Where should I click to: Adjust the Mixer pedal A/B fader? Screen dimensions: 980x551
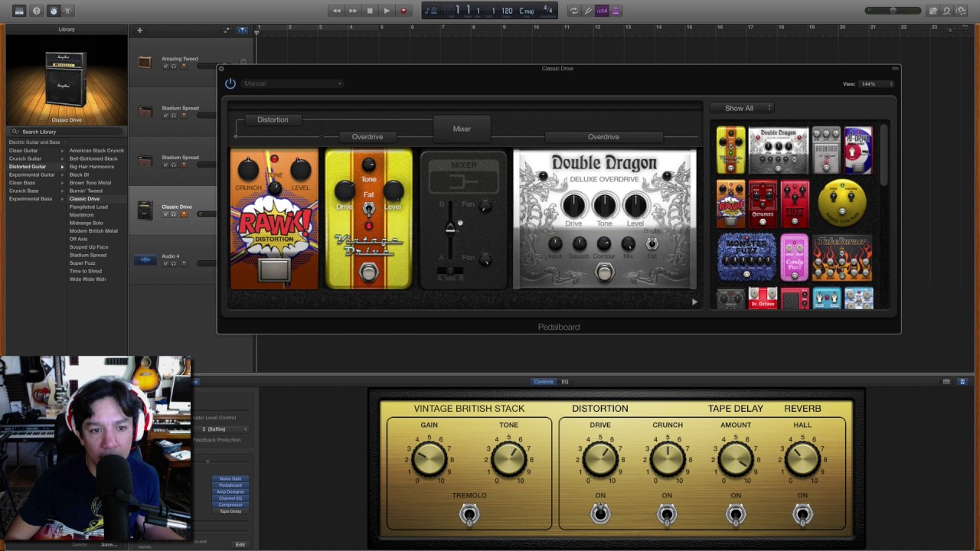pos(450,228)
